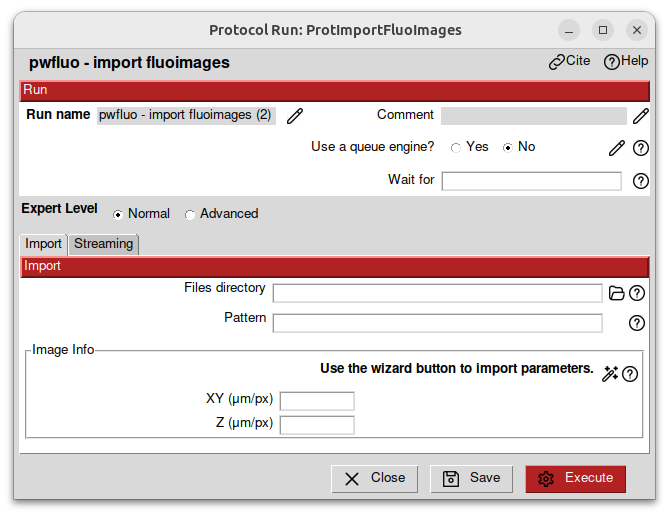The image size is (669, 516).
Task: Open help for the Files directory field
Action: coord(636,293)
